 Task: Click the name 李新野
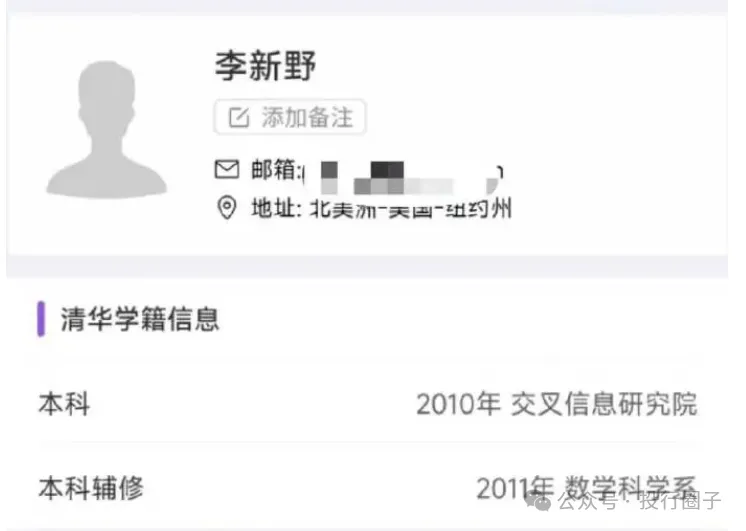click(x=265, y=66)
